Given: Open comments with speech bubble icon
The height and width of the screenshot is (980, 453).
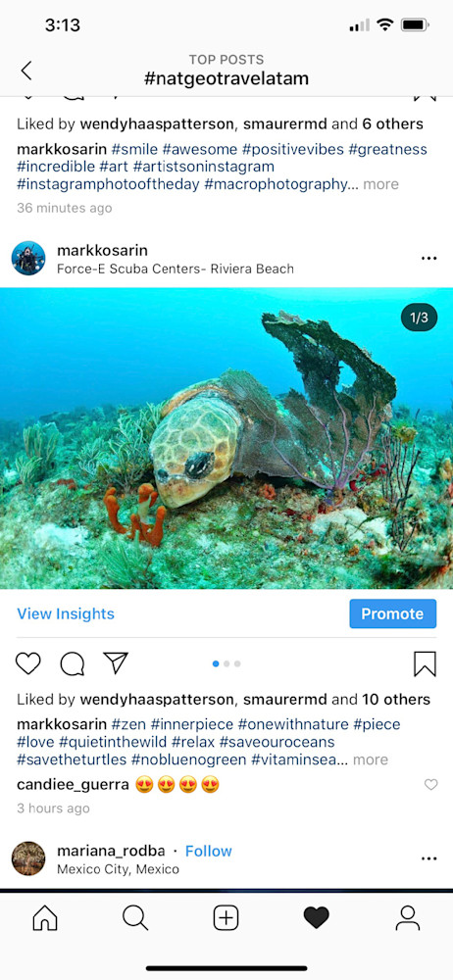Looking at the screenshot, I should [x=72, y=663].
